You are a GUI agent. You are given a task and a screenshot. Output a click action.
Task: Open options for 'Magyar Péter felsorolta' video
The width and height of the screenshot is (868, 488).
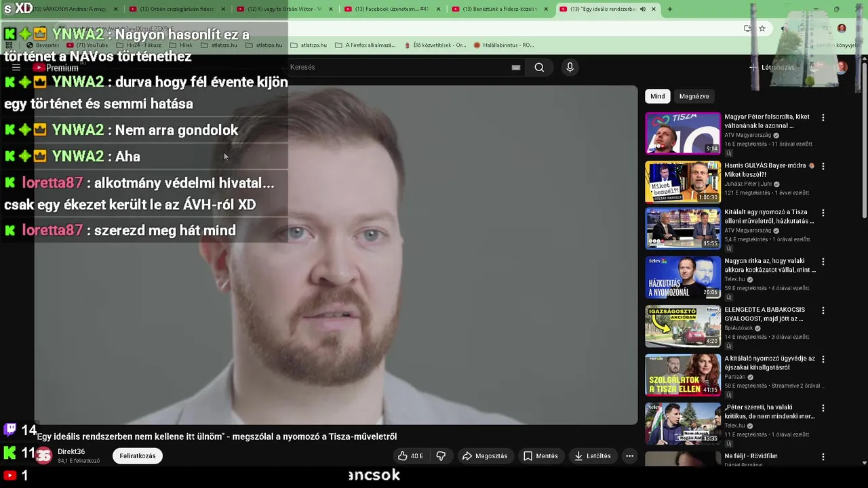click(823, 117)
